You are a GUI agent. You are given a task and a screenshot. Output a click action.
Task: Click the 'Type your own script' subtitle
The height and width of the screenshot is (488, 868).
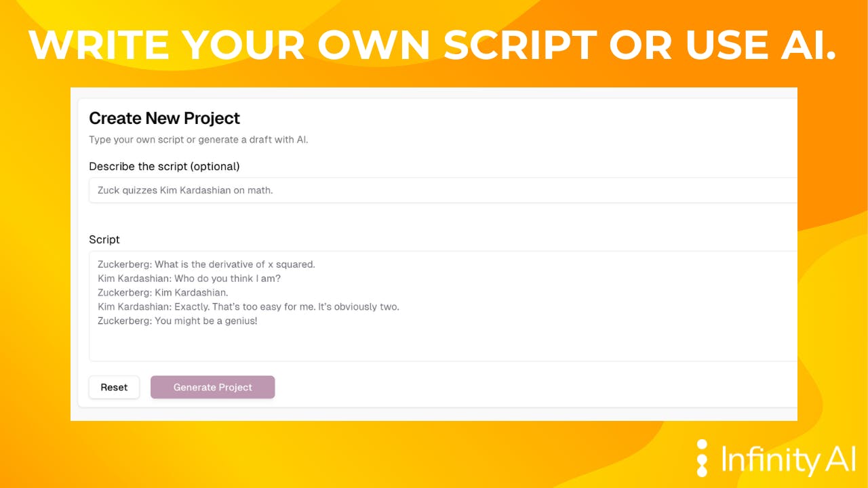click(x=199, y=140)
